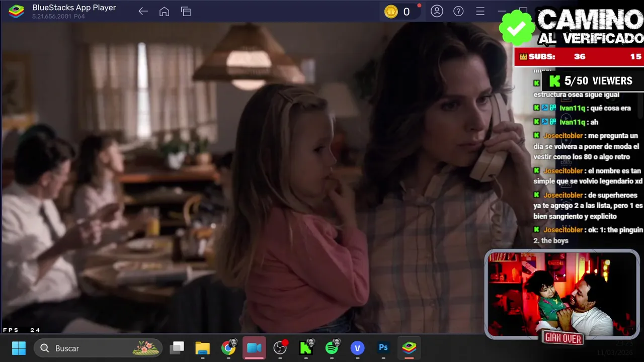
Task: Switch to Photoshop on the taskbar
Action: click(x=383, y=348)
